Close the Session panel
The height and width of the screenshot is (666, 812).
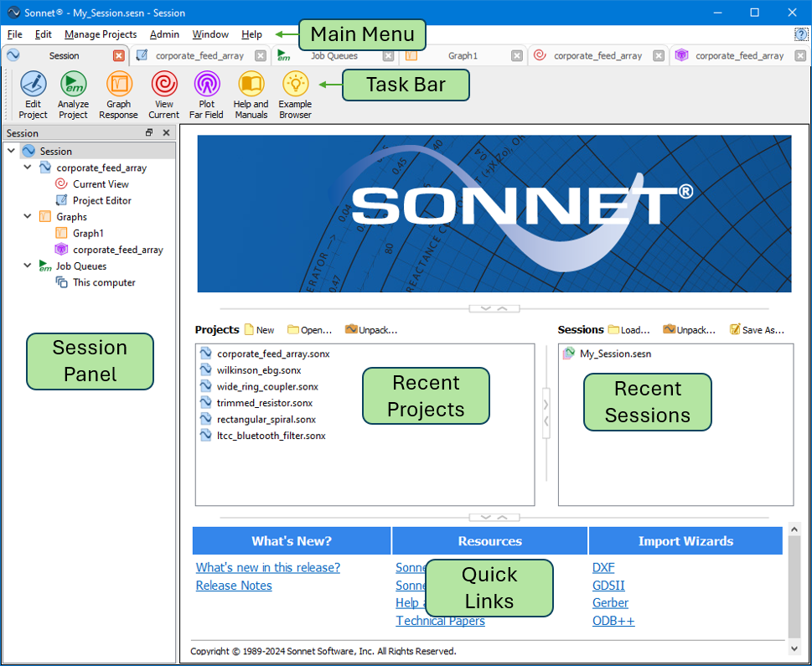point(166,132)
